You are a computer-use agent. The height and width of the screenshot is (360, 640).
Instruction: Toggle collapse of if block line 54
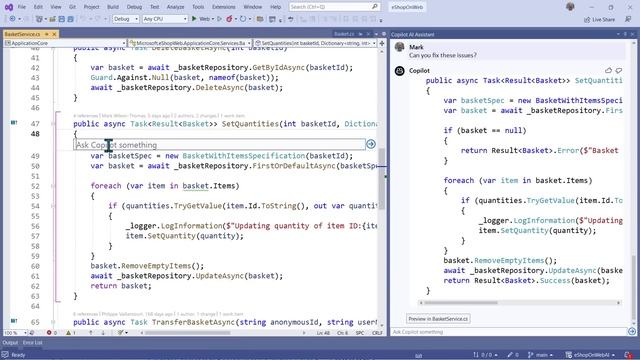(53, 206)
